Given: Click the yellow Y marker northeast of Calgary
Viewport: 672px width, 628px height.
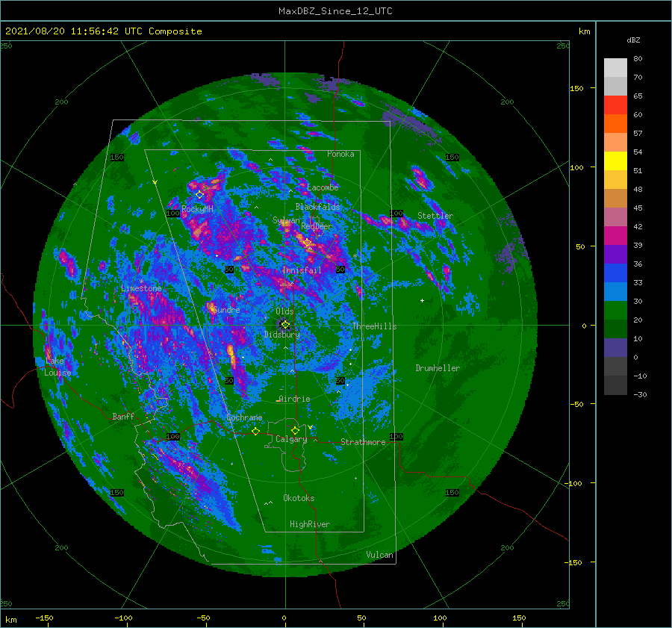Looking at the screenshot, I should tap(310, 427).
